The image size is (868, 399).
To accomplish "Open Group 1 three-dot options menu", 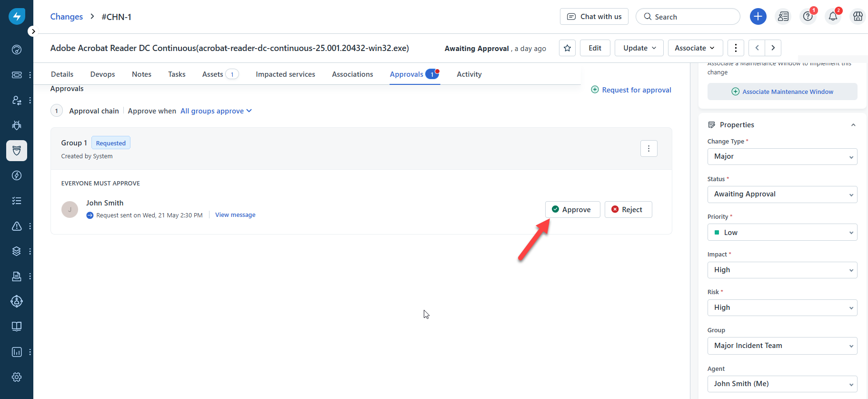I will [x=649, y=149].
